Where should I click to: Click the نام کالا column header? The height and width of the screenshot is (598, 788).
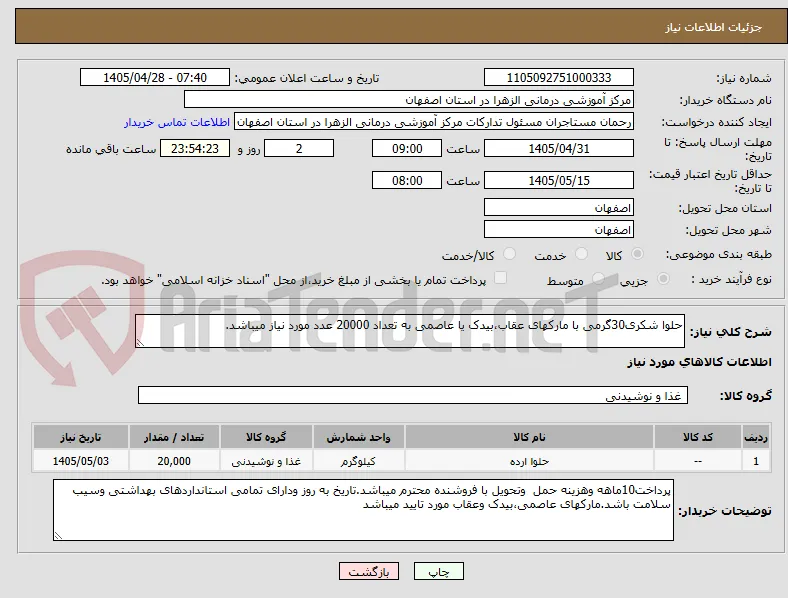pos(529,437)
